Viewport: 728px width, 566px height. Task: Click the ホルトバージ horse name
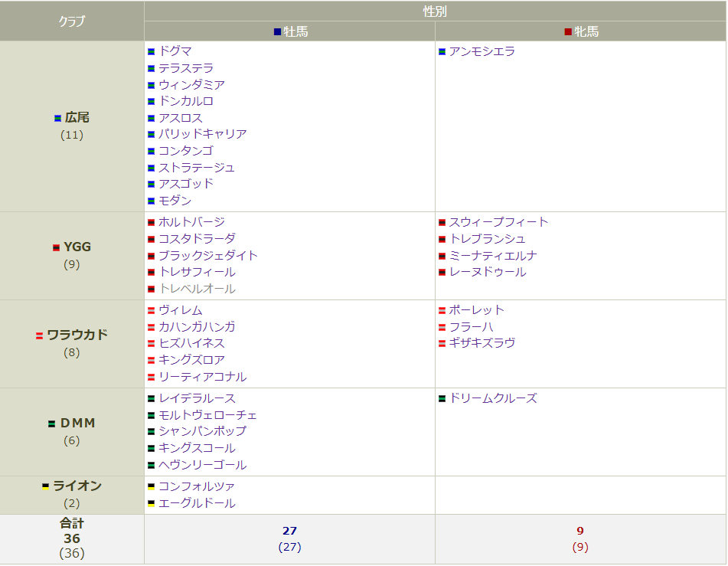point(191,221)
